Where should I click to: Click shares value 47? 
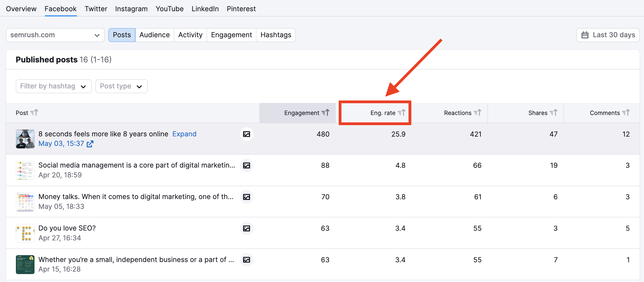coord(554,134)
